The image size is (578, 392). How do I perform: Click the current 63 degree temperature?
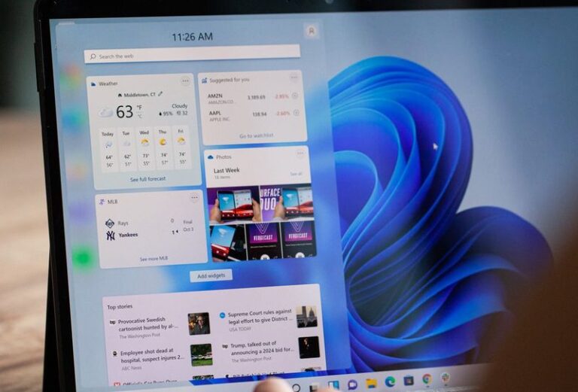tap(124, 111)
